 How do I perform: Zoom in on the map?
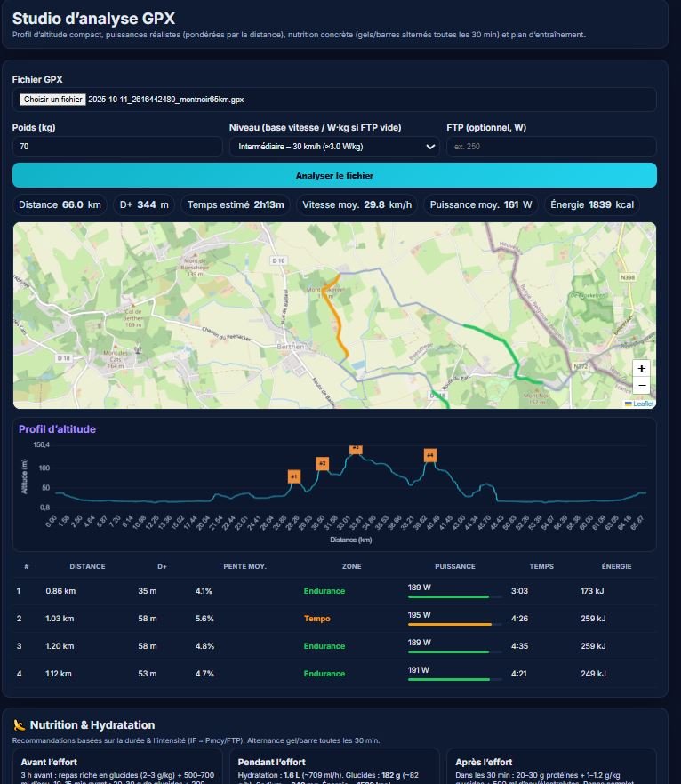[x=642, y=368]
